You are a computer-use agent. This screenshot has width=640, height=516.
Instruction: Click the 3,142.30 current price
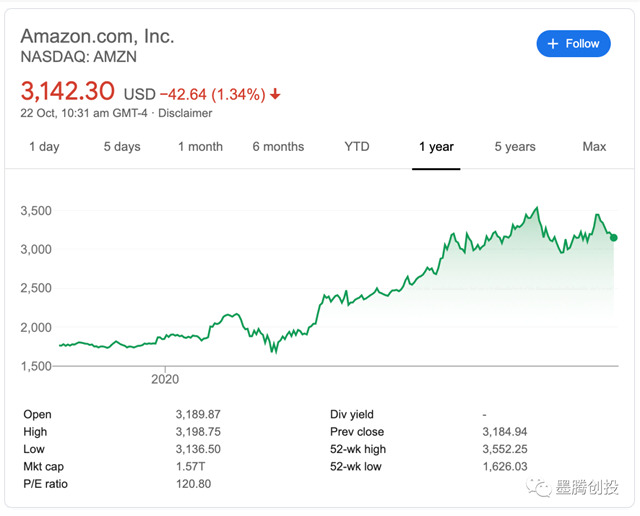[68, 92]
